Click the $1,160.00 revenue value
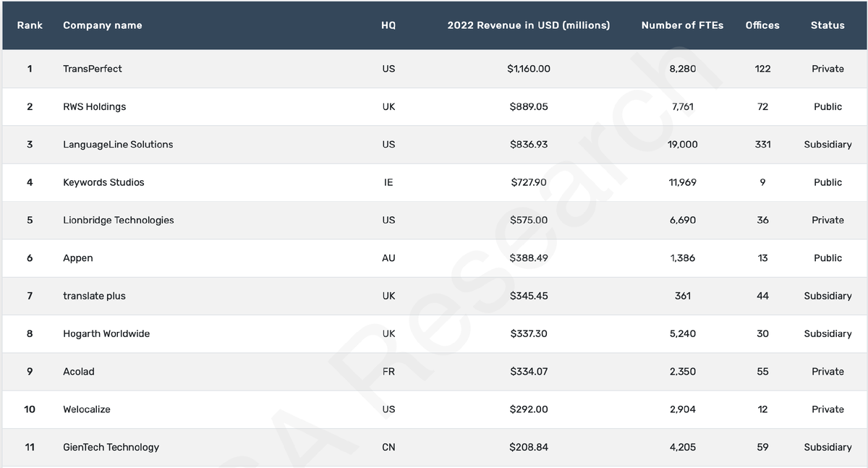The width and height of the screenshot is (868, 468). [x=529, y=69]
